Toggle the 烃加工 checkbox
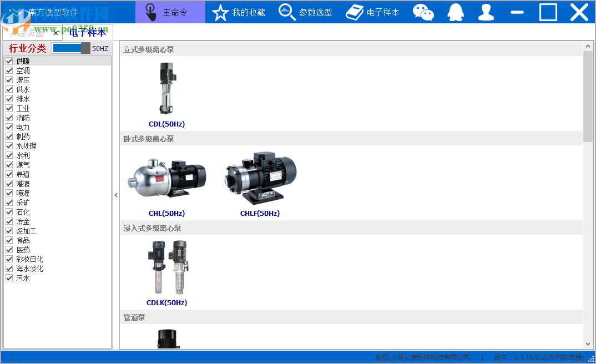This screenshot has width=596, height=364. click(x=9, y=231)
